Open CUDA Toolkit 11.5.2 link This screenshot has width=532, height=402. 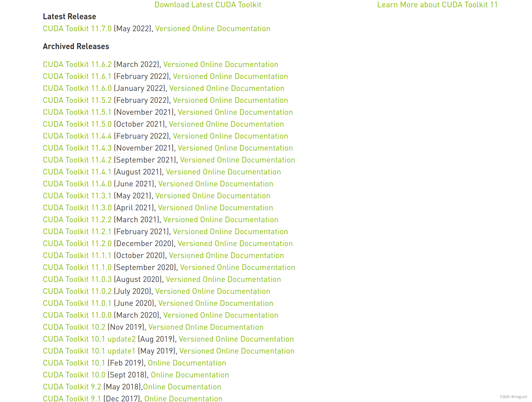77,100
